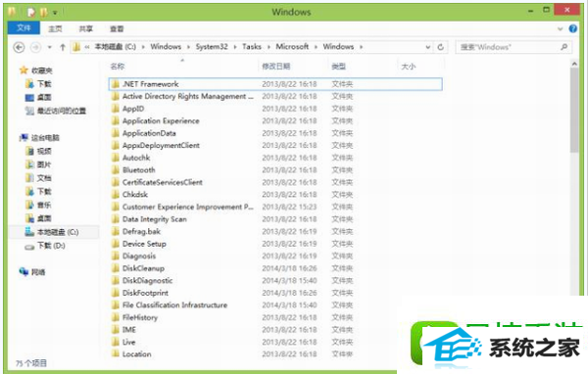
Task: Click the Defrag.bak folder icon
Action: click(116, 232)
